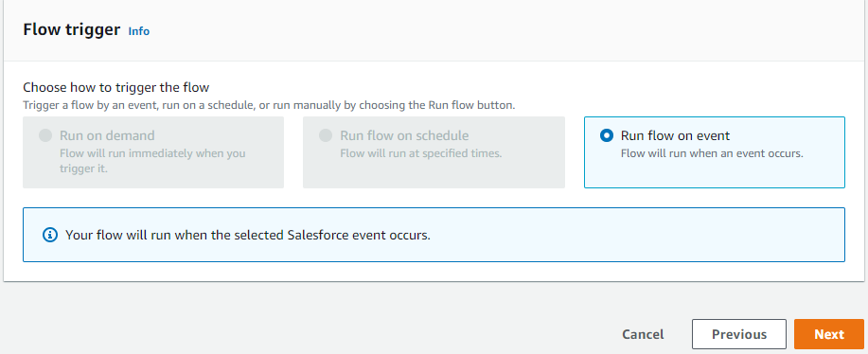Select the Run flow on schedule radio button
The image size is (868, 354).
[326, 135]
